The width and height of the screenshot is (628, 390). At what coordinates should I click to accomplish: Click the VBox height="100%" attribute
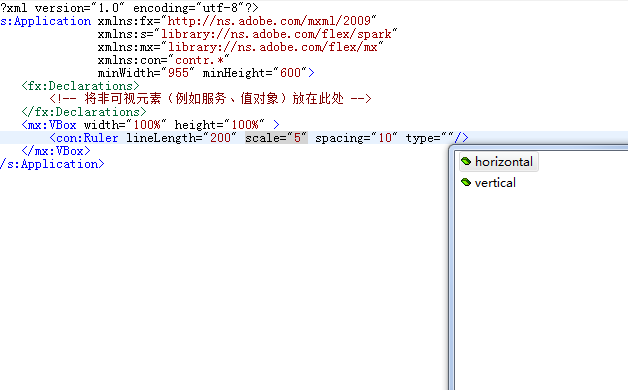[x=219, y=125]
